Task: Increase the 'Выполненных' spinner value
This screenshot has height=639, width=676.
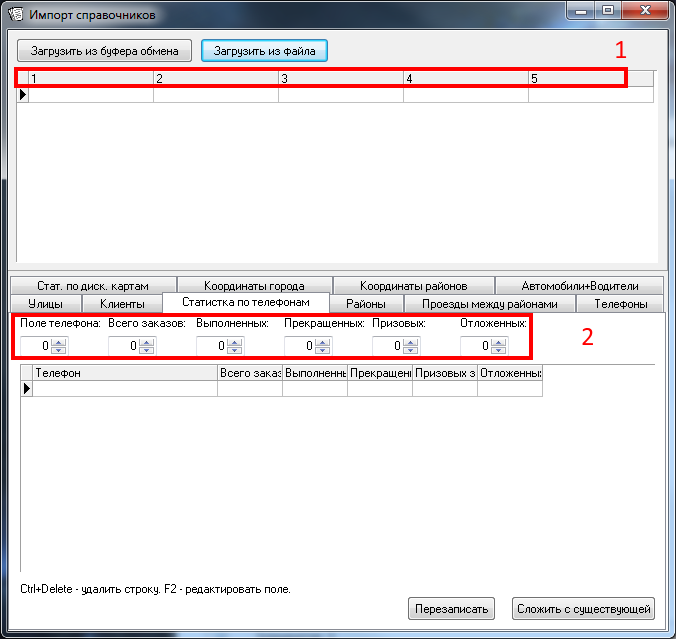Action: coord(235,342)
